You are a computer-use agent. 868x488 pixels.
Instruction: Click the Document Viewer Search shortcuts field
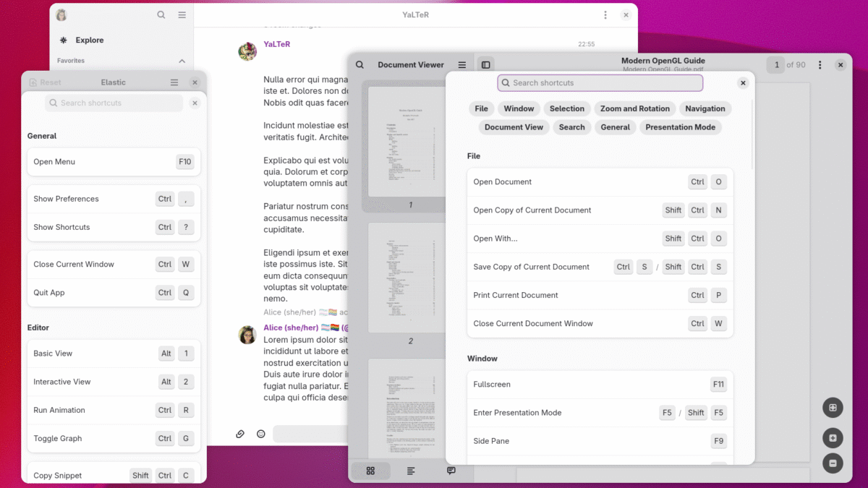click(600, 83)
